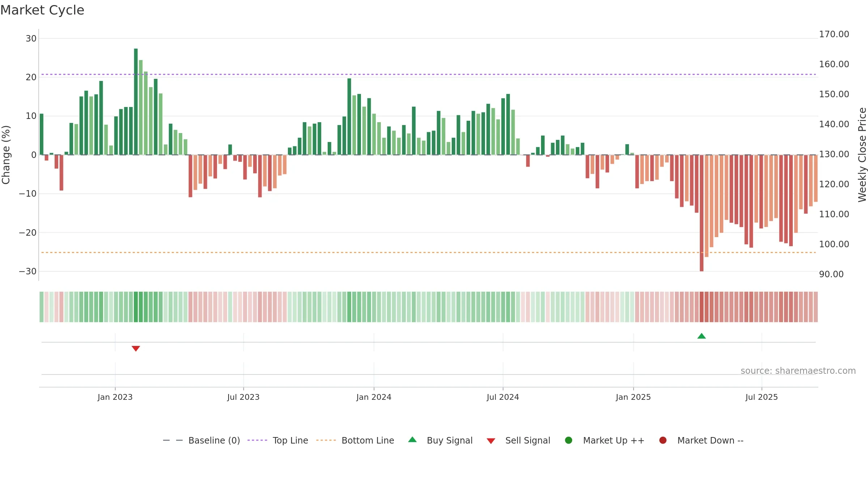Click the Jan 2025 x-axis label

(633, 397)
